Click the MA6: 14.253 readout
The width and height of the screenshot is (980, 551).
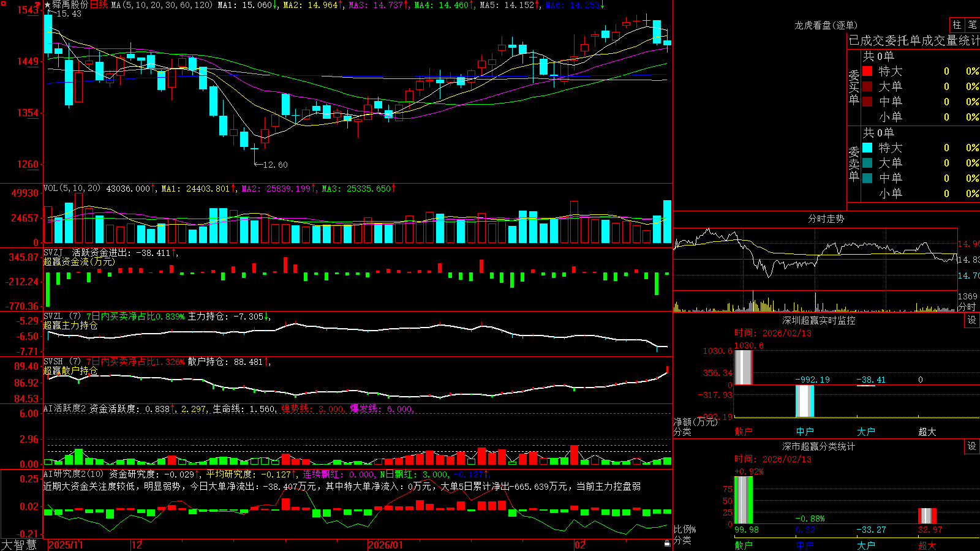(575, 5)
